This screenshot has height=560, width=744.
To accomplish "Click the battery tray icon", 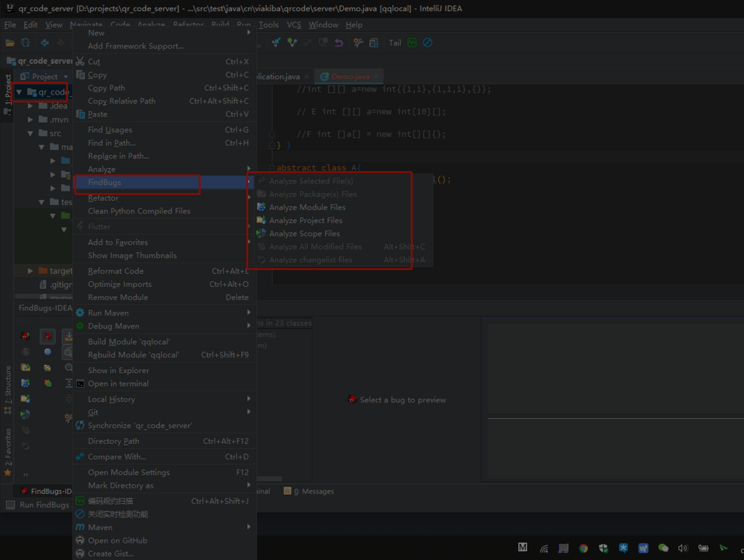I will tap(703, 548).
